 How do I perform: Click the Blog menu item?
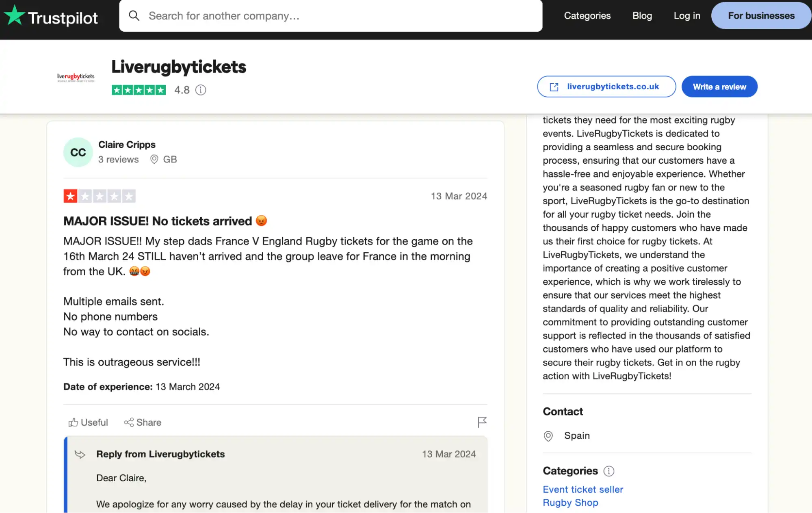pyautogui.click(x=642, y=15)
